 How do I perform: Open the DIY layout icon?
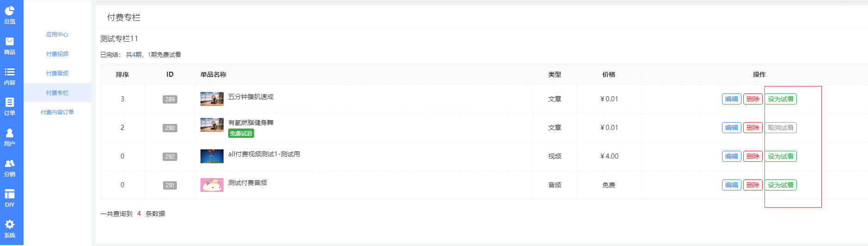(x=10, y=198)
